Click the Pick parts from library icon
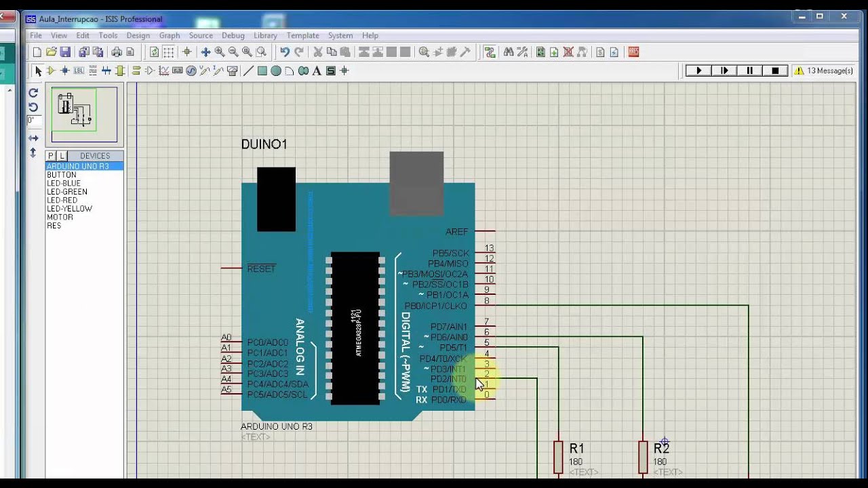This screenshot has height=488, width=868. pos(424,52)
